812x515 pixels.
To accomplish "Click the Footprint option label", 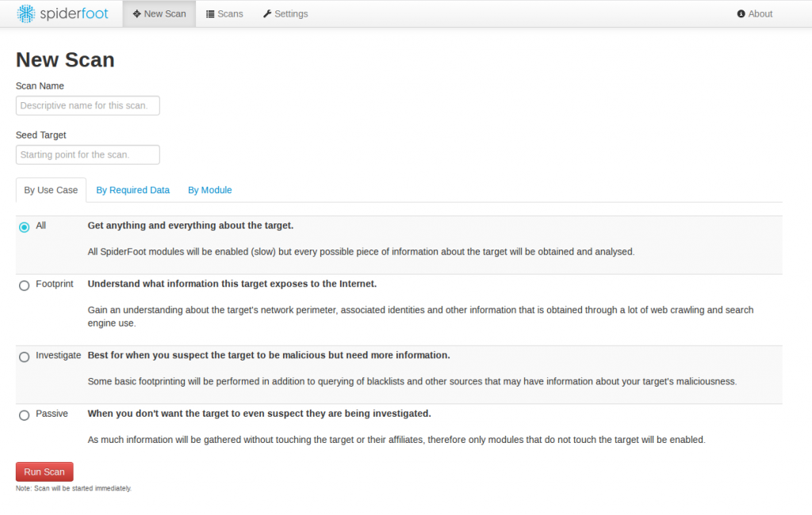I will click(55, 284).
